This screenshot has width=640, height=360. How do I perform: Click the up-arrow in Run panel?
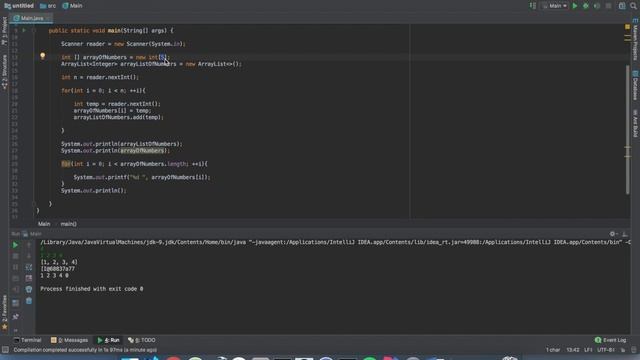29,245
